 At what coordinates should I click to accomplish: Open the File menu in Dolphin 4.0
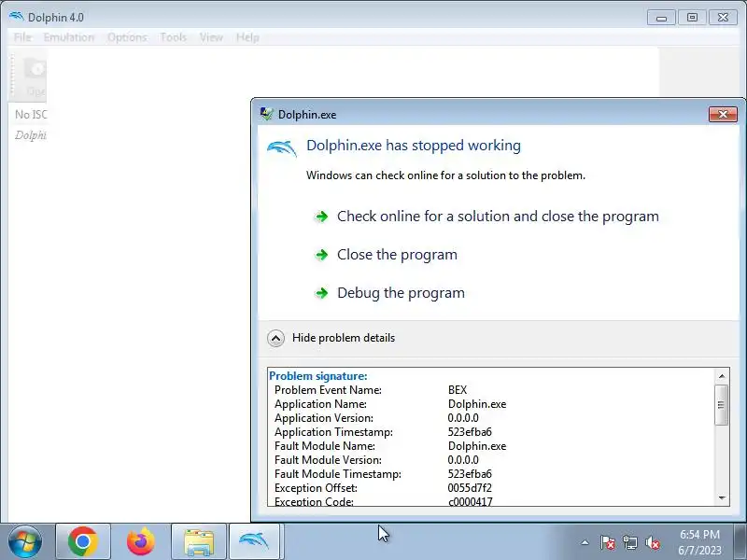22,37
